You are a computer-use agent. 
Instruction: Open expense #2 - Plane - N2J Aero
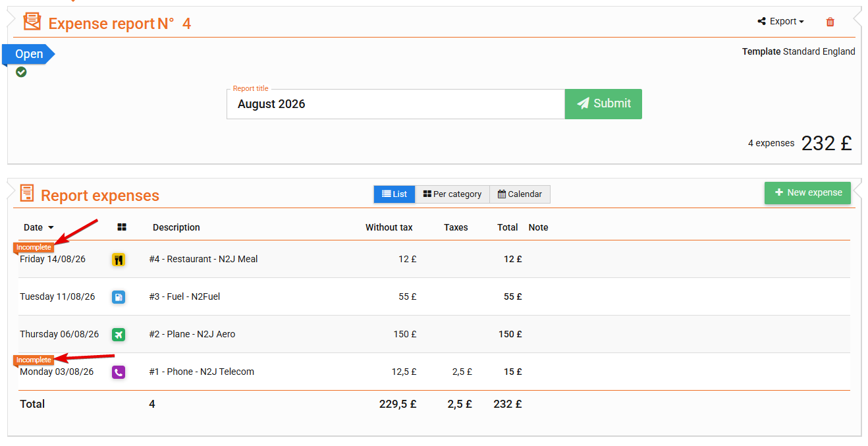click(x=192, y=334)
